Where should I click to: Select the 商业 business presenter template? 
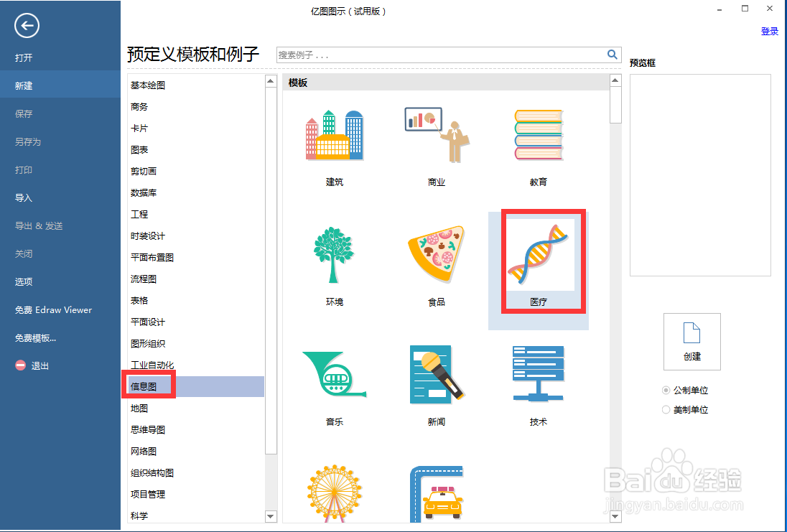click(437, 135)
